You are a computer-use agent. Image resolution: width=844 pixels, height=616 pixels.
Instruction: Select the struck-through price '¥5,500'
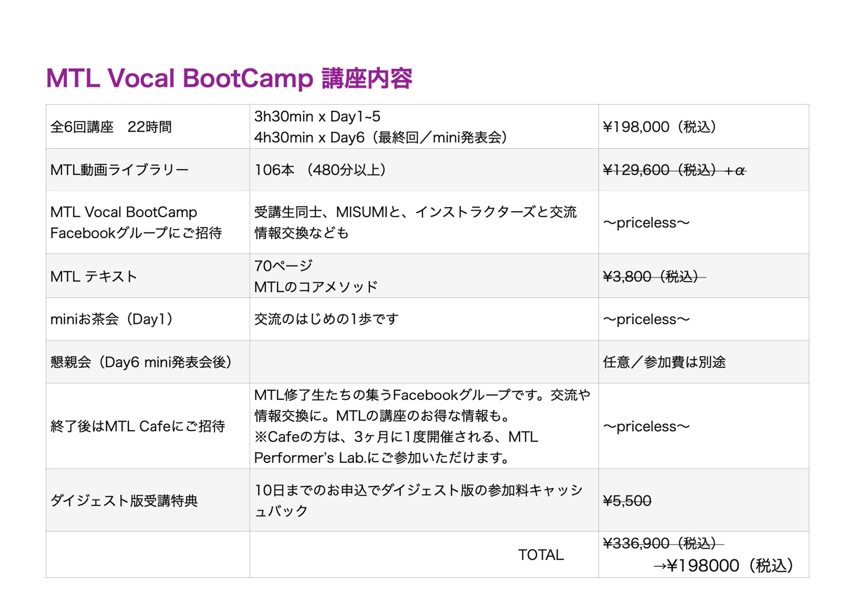[627, 501]
